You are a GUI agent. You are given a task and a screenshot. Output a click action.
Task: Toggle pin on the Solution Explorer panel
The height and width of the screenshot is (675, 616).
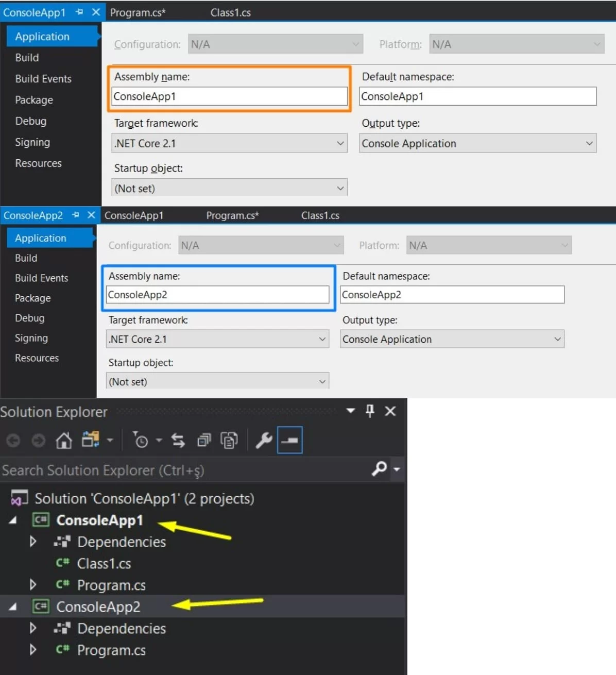[370, 411]
